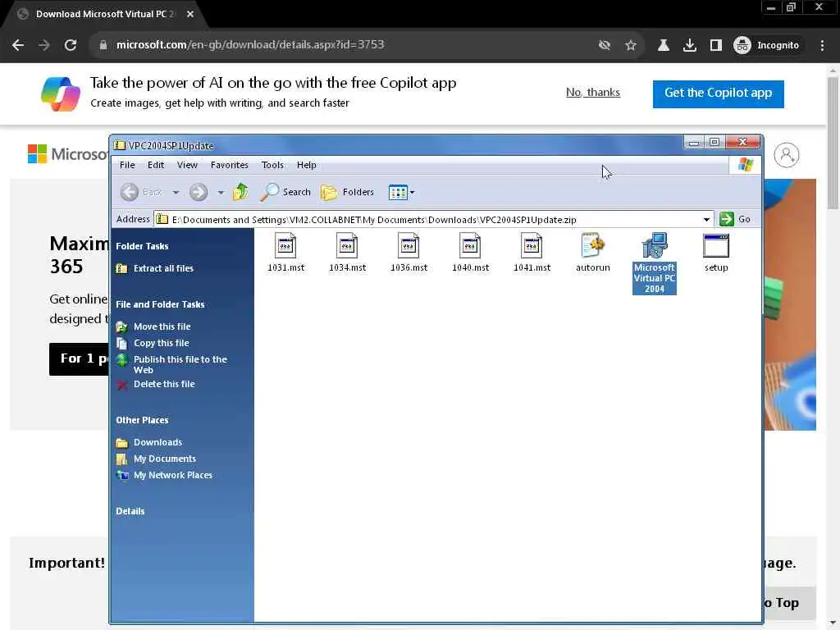
Task: Click the Back navigation arrow in Explorer
Action: tap(130, 192)
